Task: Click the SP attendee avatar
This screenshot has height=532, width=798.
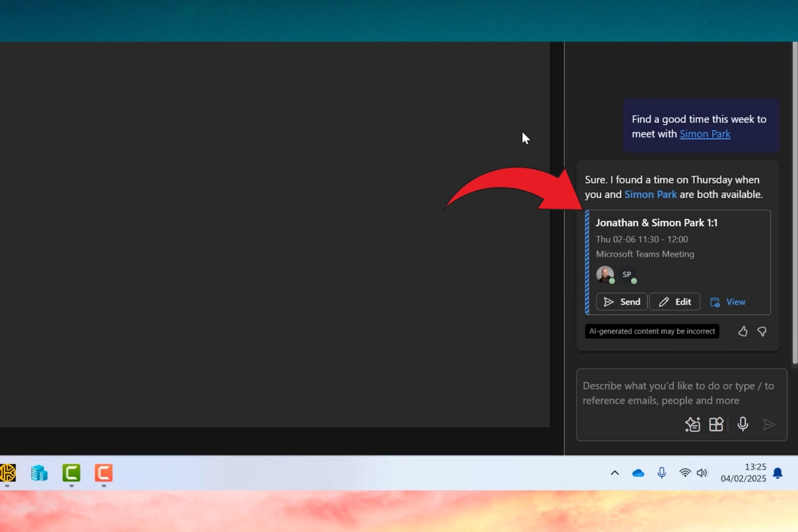Action: coord(627,274)
